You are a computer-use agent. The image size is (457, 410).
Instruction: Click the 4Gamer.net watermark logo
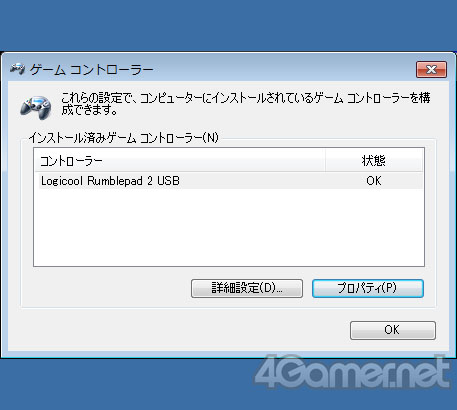(x=352, y=372)
